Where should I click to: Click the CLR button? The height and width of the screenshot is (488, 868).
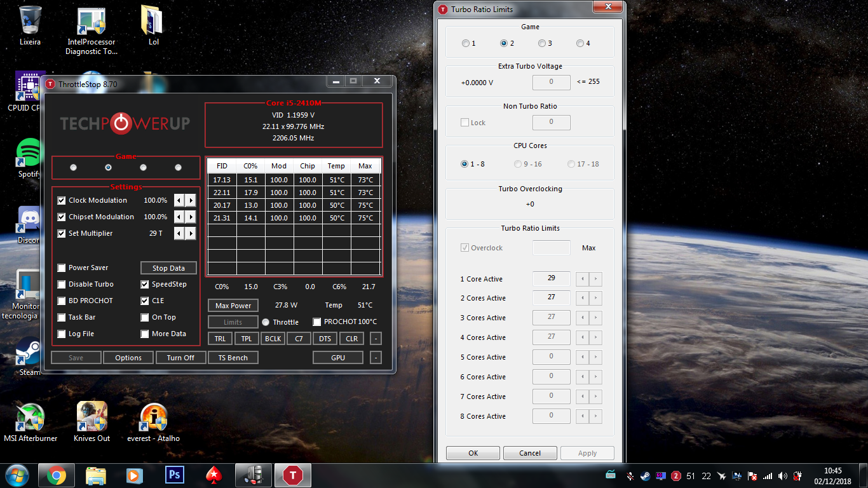coord(351,339)
